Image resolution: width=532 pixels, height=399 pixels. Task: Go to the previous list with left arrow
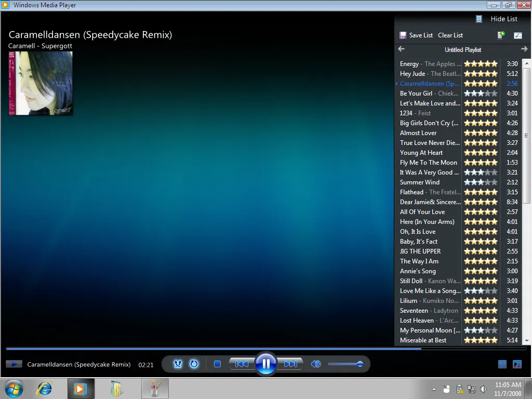401,49
